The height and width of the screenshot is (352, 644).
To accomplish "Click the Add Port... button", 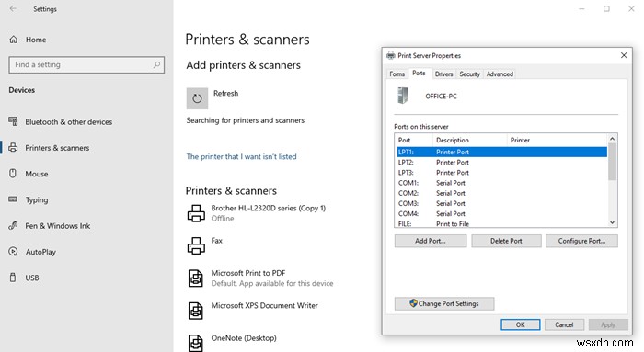I will click(x=431, y=241).
